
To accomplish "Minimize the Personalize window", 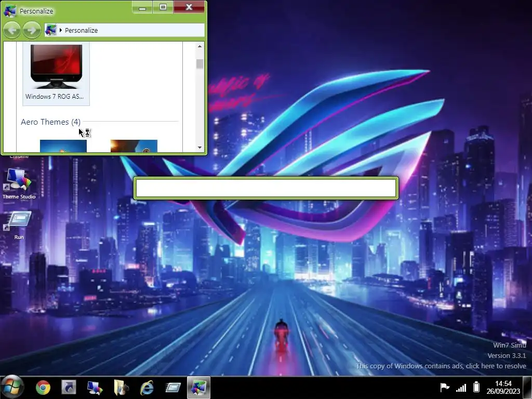I will [142, 7].
